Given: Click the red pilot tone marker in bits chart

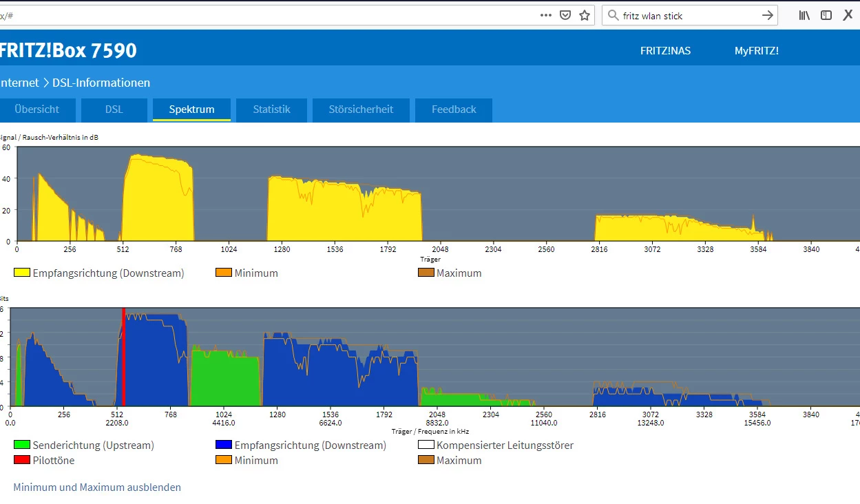Looking at the screenshot, I should coord(123,357).
